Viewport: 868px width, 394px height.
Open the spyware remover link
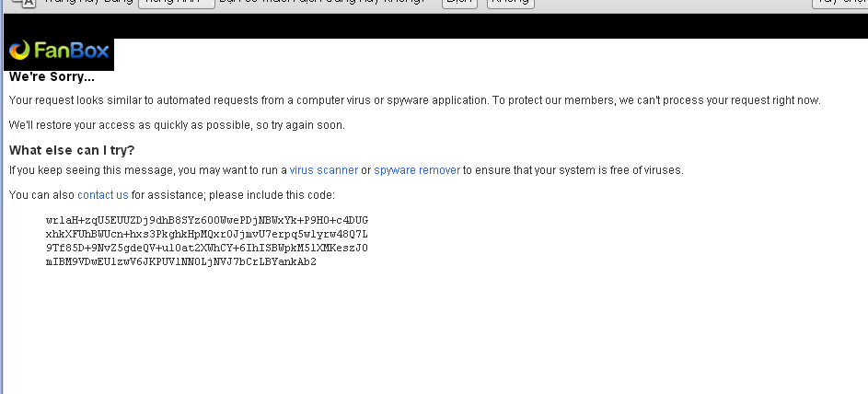[417, 170]
